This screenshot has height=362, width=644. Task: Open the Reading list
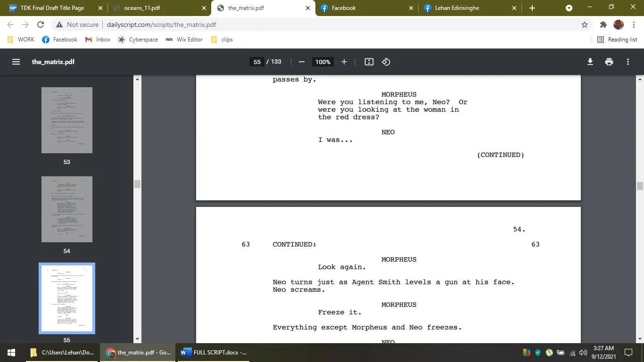617,40
